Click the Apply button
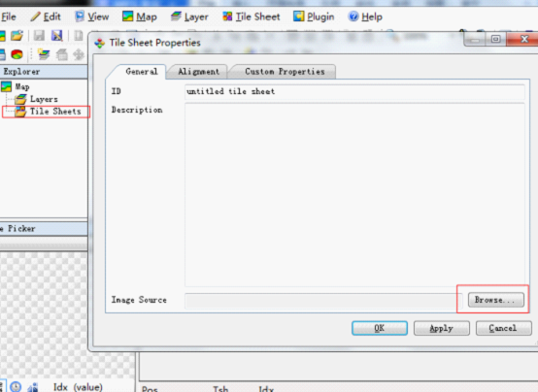Image resolution: width=538 pixels, height=392 pixels. [x=442, y=328]
